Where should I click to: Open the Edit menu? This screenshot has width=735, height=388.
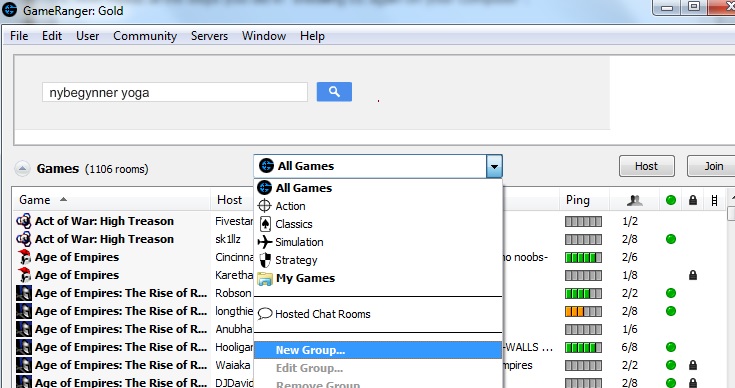(x=52, y=36)
